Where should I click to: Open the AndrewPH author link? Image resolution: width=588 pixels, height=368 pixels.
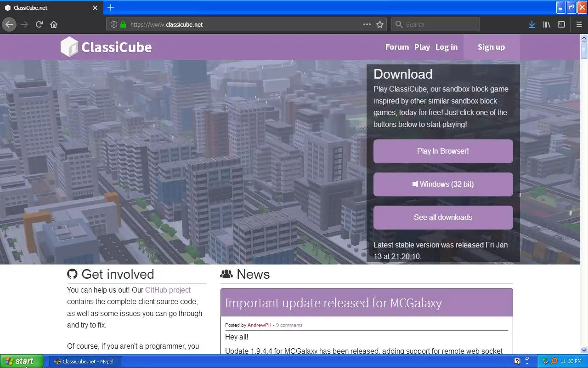(260, 325)
